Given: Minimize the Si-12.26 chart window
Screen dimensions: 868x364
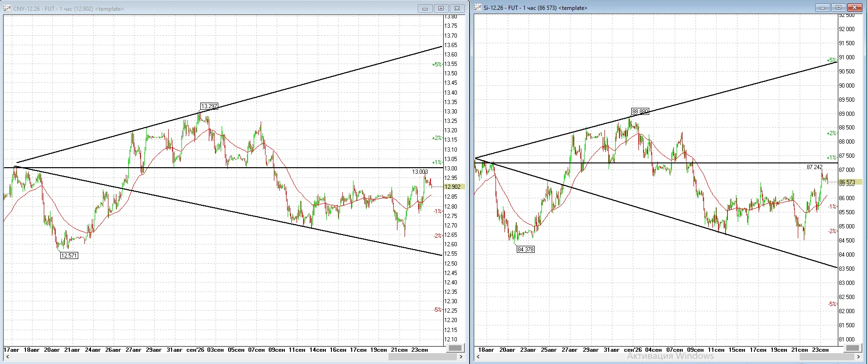Looking at the screenshot, I should [x=823, y=8].
